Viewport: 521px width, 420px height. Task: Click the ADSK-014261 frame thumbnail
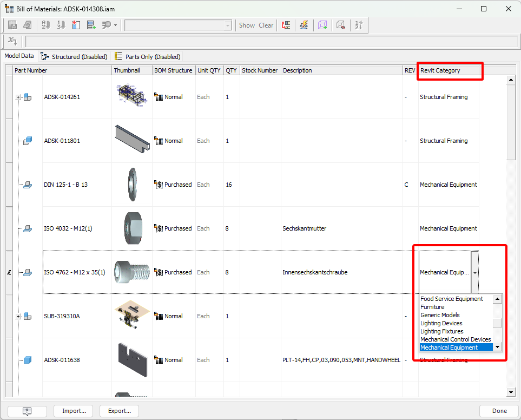click(132, 95)
